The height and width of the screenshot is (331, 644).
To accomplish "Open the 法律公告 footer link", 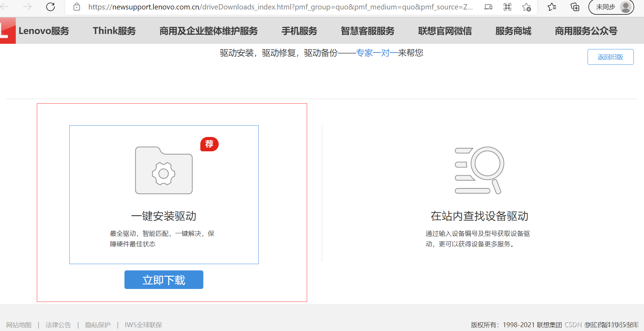I will click(58, 325).
